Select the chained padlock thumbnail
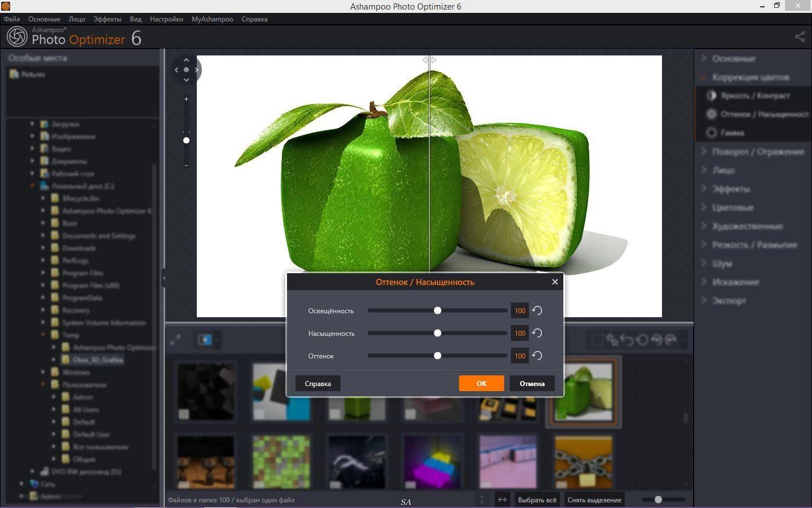Viewport: 812px width, 508px height. 584,462
